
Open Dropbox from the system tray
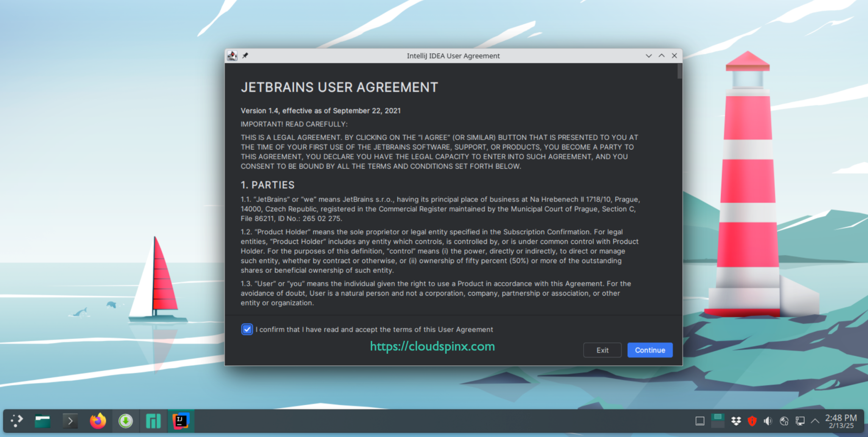tap(735, 421)
